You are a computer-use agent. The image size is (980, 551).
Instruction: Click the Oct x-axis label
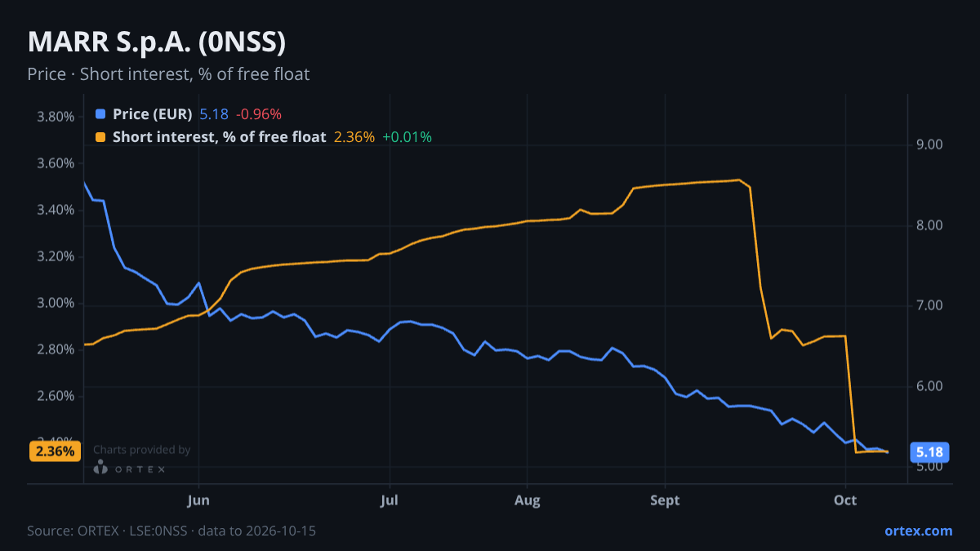pos(845,500)
